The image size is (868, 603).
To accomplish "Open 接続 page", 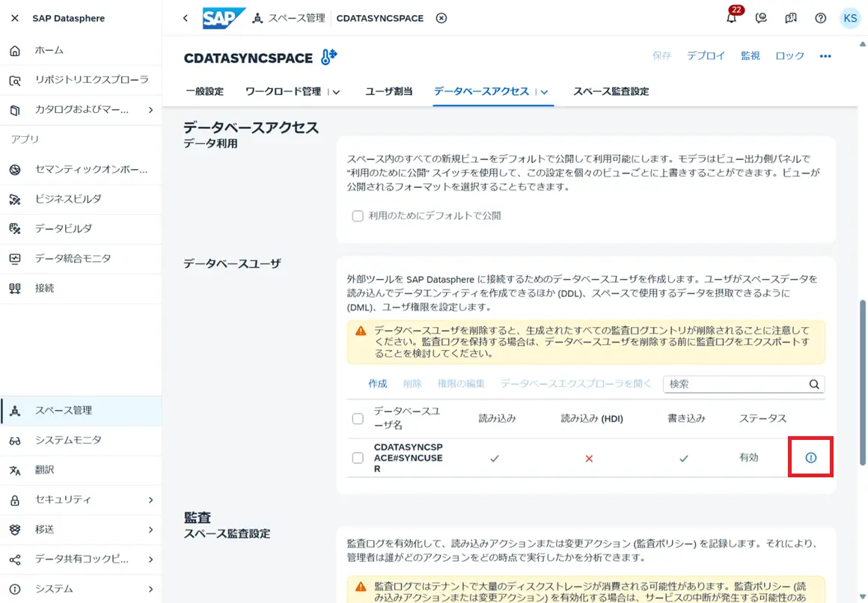I will (x=81, y=289).
